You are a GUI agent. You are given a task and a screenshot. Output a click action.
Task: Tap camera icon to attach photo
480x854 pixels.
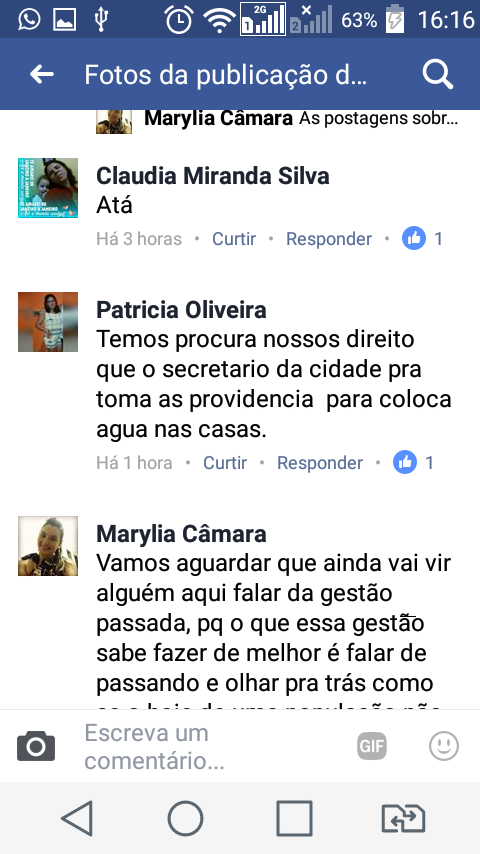pos(36,746)
